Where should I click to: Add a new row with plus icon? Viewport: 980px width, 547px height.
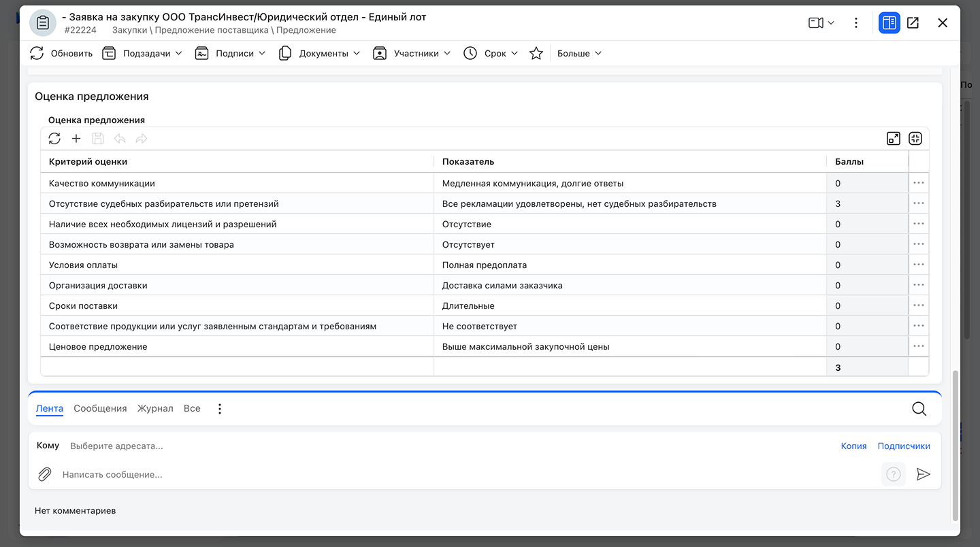(76, 139)
